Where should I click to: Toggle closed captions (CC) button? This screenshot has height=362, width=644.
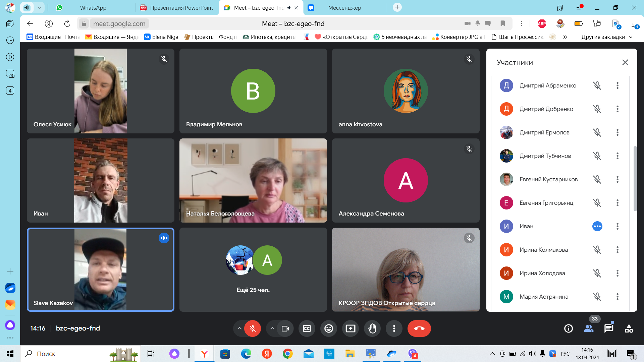click(307, 328)
